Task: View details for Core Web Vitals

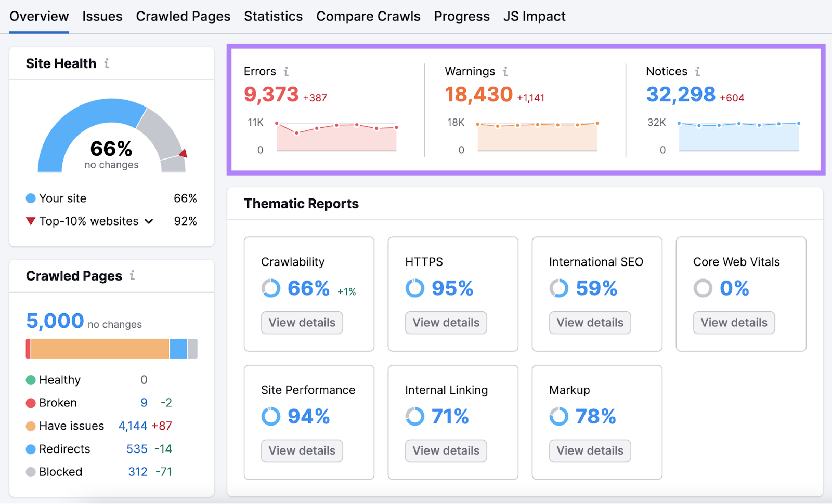Action: (734, 323)
